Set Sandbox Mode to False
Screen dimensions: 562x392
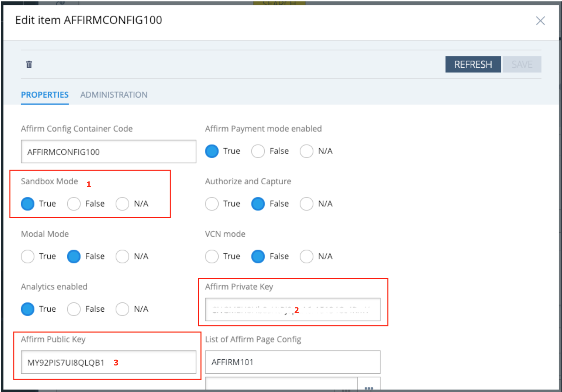(74, 204)
